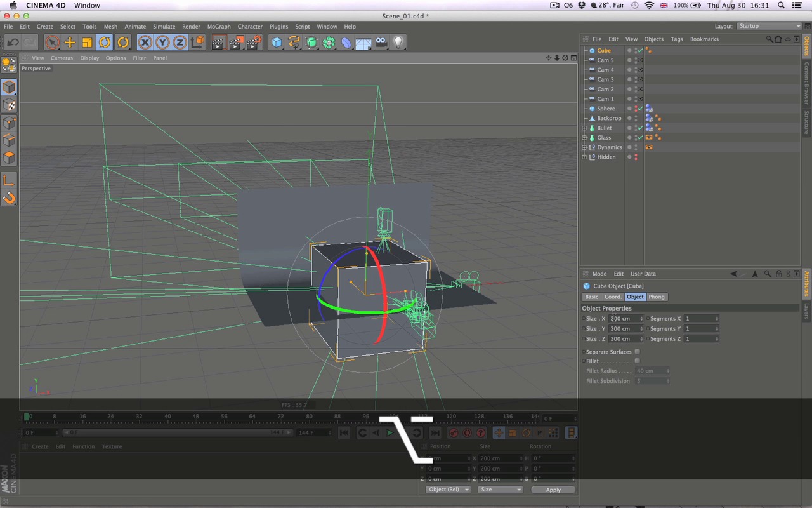Open the spline tools icon
Viewport: 812px width, 508px height.
294,43
